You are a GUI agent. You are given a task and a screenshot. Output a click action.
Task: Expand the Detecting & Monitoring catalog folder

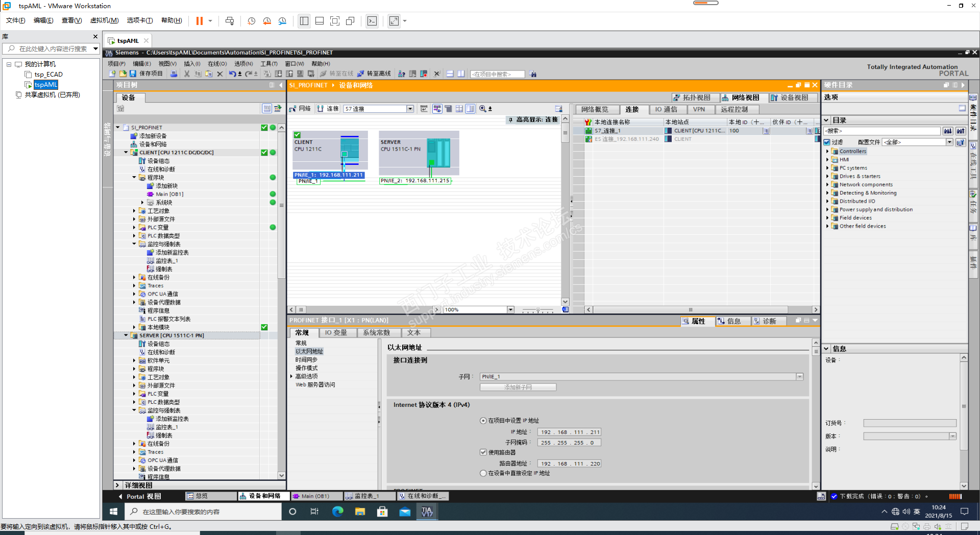[827, 193]
